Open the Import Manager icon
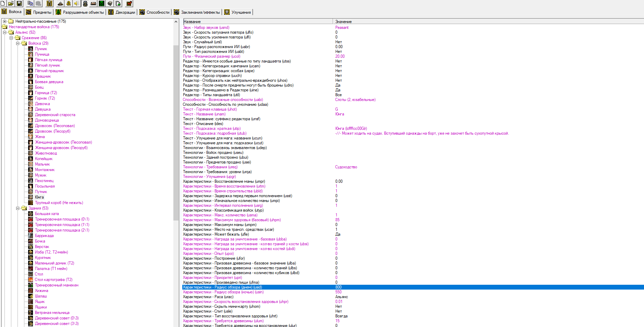Viewport: 644px width, 327px height. coord(118,3)
